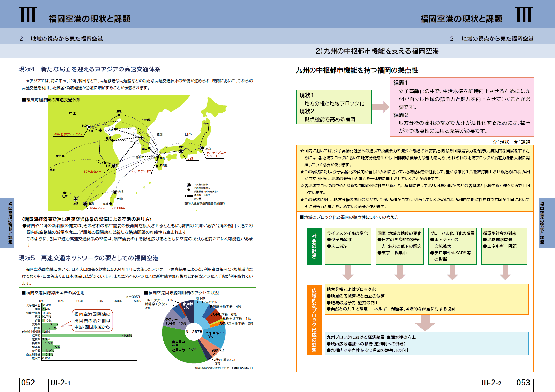Select the 東京ディズニーリゾート map label

point(216,154)
